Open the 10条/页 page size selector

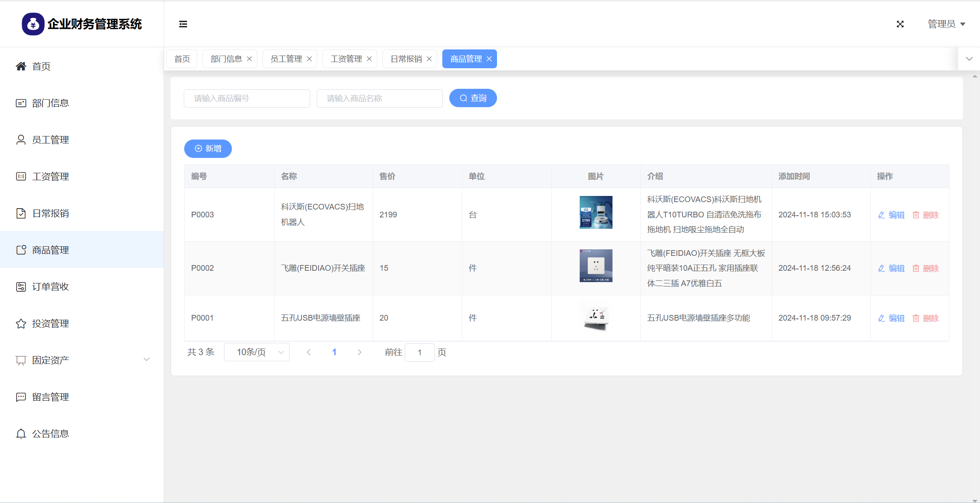pyautogui.click(x=257, y=352)
